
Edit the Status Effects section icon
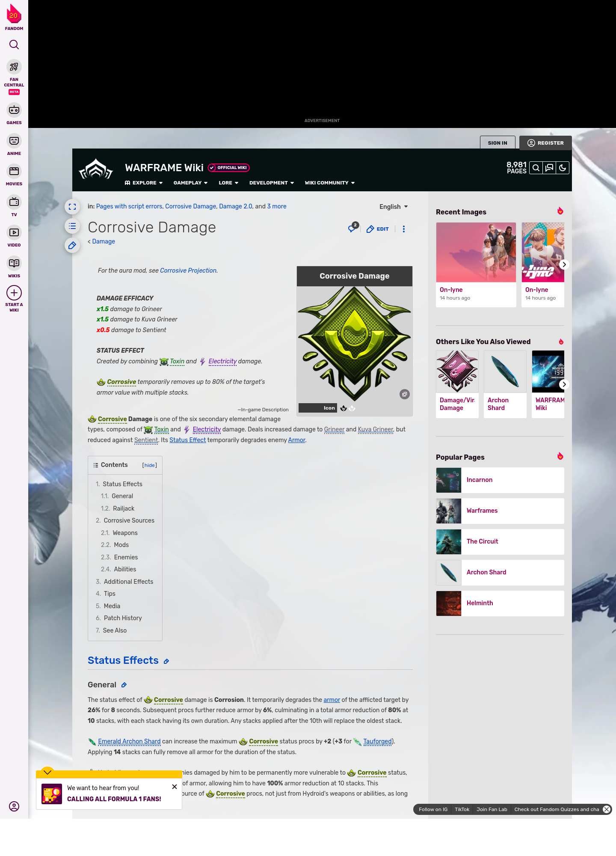166,662
